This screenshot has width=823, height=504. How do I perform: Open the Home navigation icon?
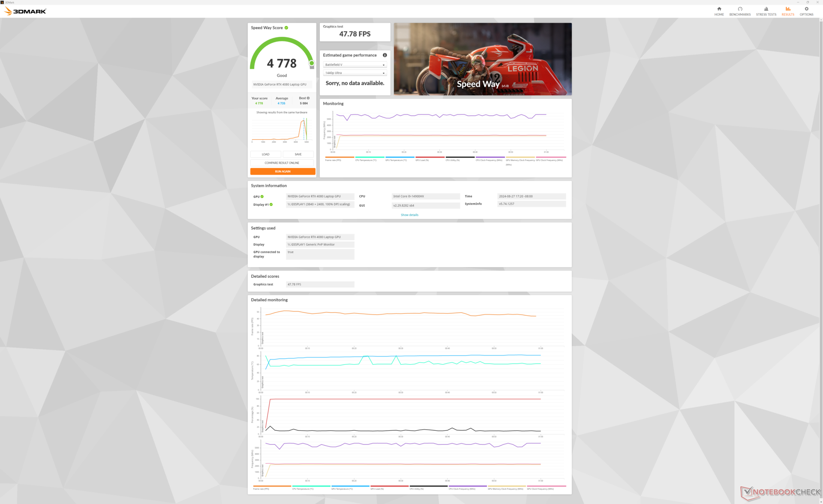pyautogui.click(x=719, y=9)
